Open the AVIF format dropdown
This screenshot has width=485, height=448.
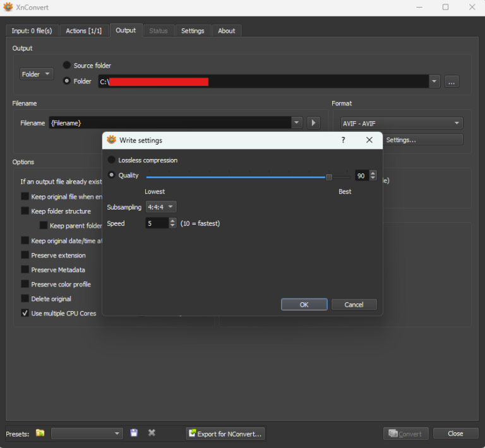402,123
